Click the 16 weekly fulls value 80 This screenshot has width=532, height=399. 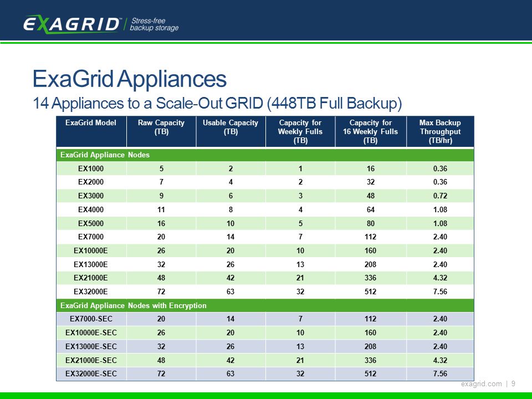tap(371, 223)
